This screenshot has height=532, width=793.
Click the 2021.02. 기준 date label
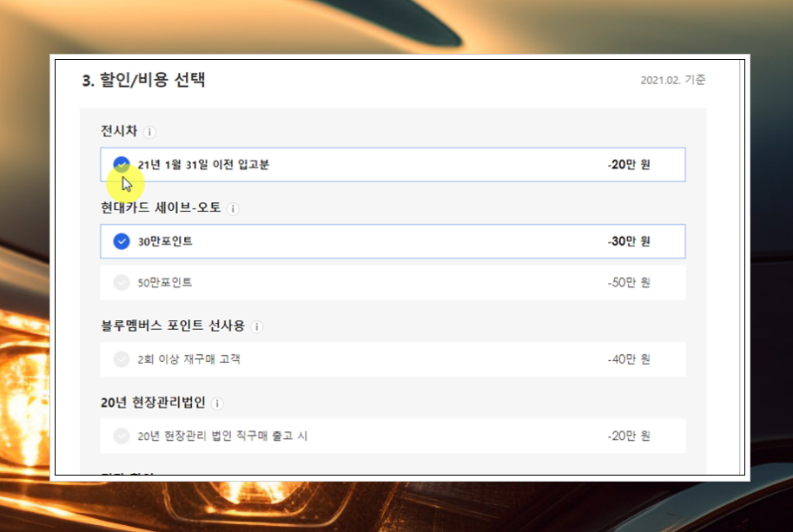coord(672,81)
